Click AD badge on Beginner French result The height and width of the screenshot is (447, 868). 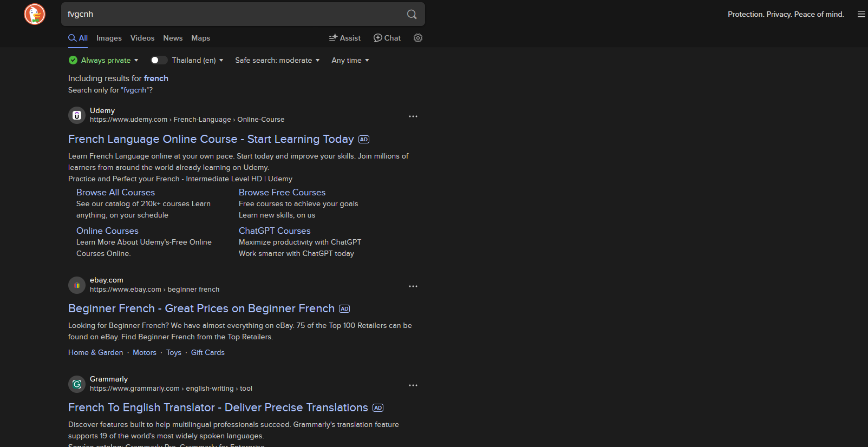tap(344, 309)
